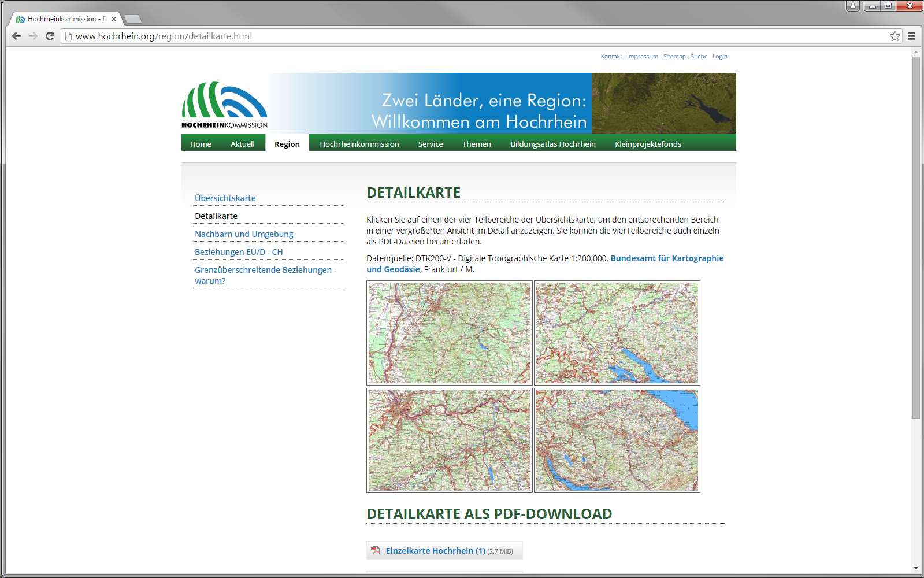Click the browser back arrow icon
The width and height of the screenshot is (924, 578).
pyautogui.click(x=16, y=36)
